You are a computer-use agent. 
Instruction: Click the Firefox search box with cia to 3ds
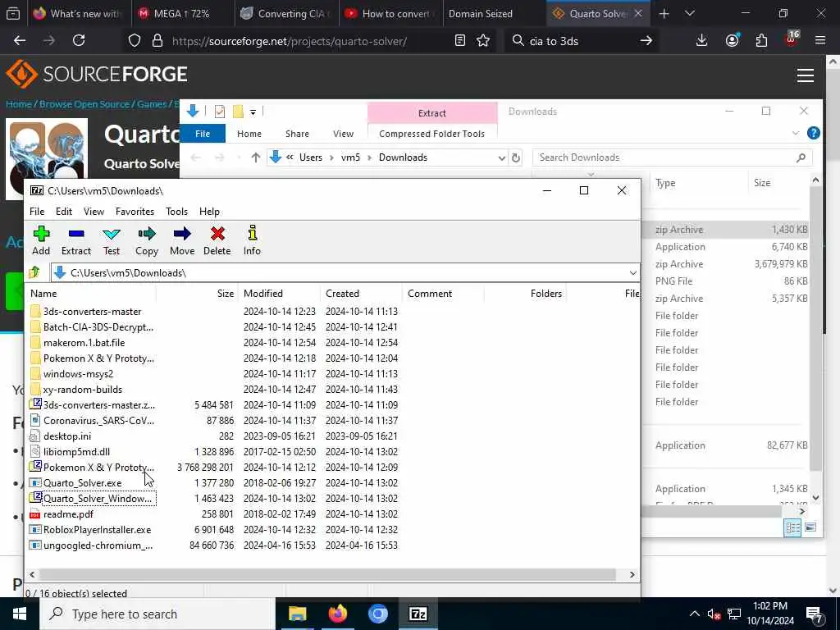(x=582, y=41)
